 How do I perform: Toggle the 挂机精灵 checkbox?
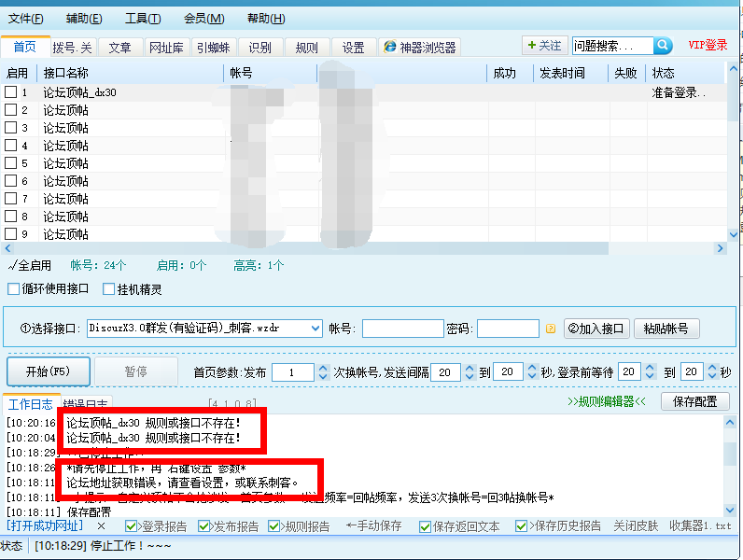(109, 289)
